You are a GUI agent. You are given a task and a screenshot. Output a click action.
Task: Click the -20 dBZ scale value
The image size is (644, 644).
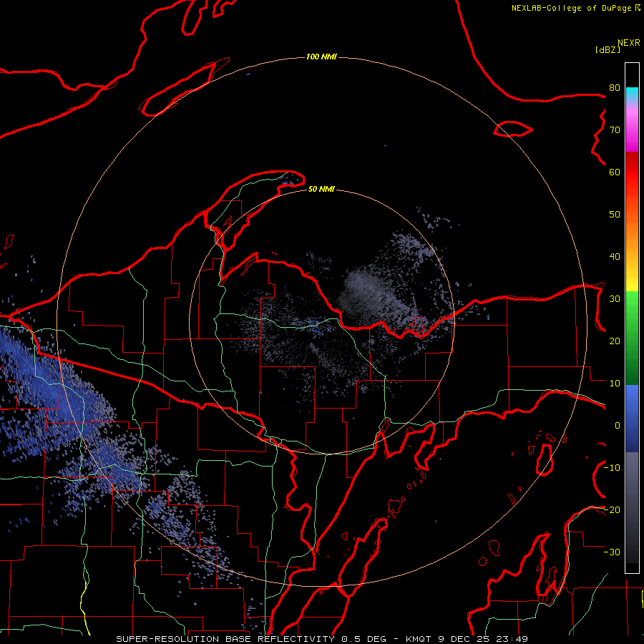[612, 510]
